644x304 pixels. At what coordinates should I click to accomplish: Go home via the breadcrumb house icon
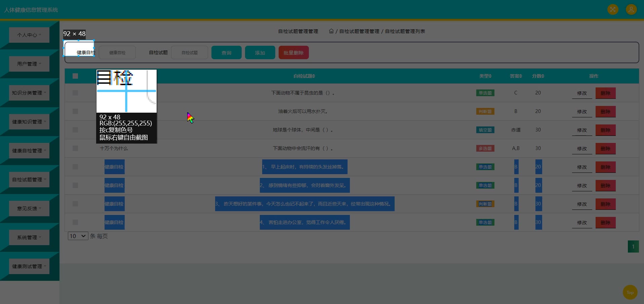click(331, 31)
